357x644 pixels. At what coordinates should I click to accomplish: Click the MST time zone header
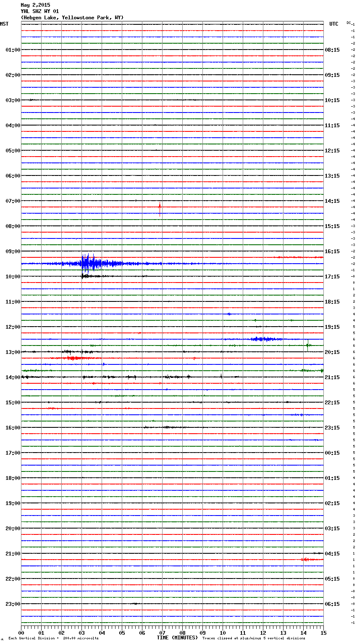(4, 24)
